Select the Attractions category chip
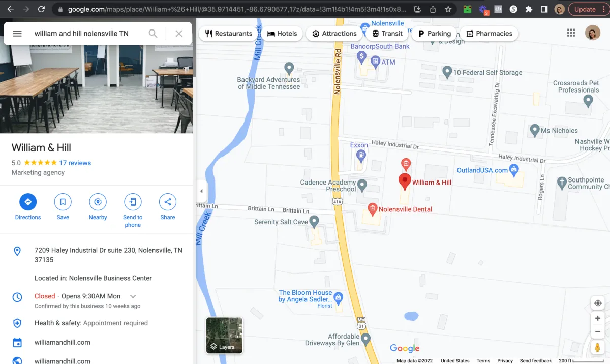Screen dimensions: 610x364 (334, 34)
